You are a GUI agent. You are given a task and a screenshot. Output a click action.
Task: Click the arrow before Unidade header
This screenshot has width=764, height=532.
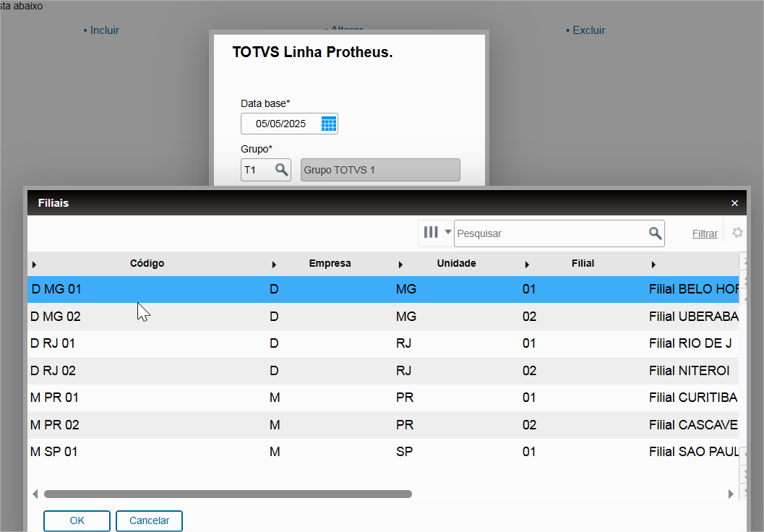tap(400, 265)
